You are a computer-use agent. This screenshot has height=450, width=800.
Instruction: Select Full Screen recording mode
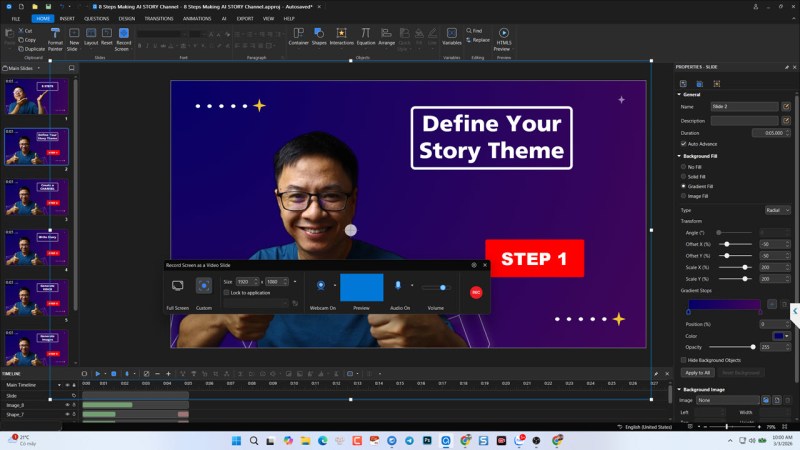(x=177, y=286)
